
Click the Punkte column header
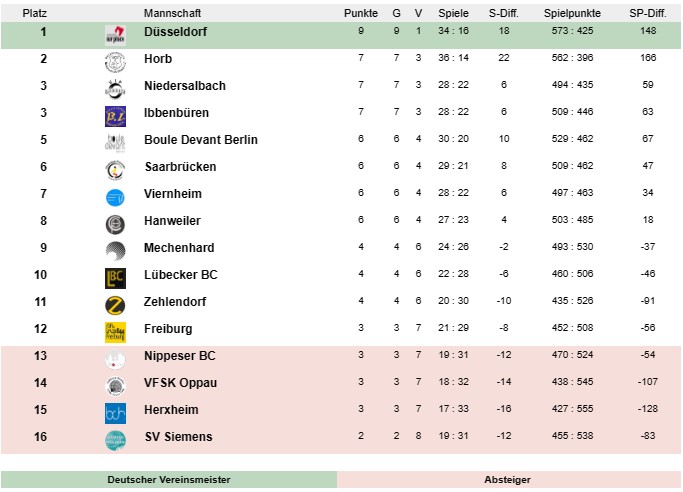tap(361, 13)
